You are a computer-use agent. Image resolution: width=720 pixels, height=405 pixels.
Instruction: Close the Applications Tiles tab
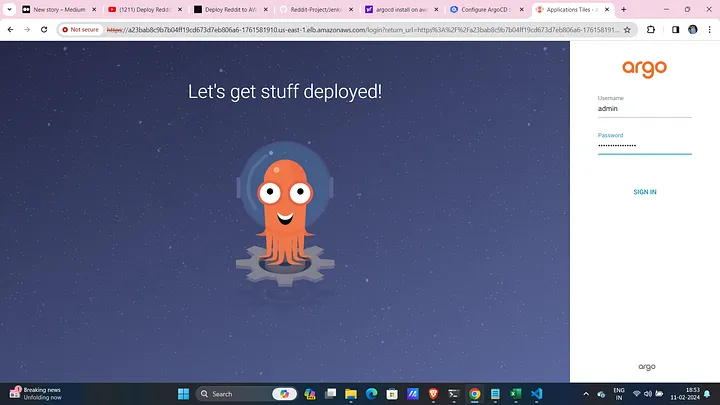[607, 9]
